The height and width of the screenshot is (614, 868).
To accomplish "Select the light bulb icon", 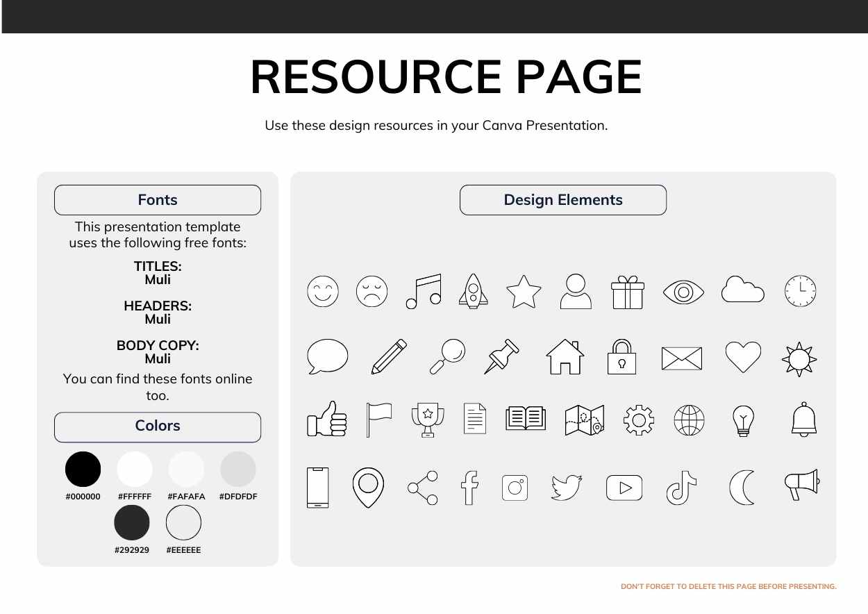I will pyautogui.click(x=743, y=420).
